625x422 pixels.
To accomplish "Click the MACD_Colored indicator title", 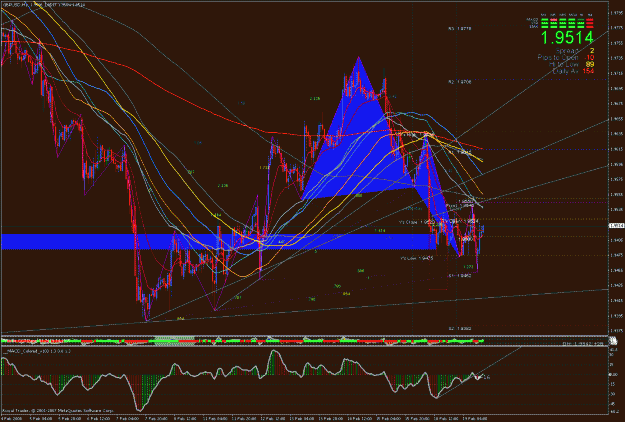I will pos(37,351).
